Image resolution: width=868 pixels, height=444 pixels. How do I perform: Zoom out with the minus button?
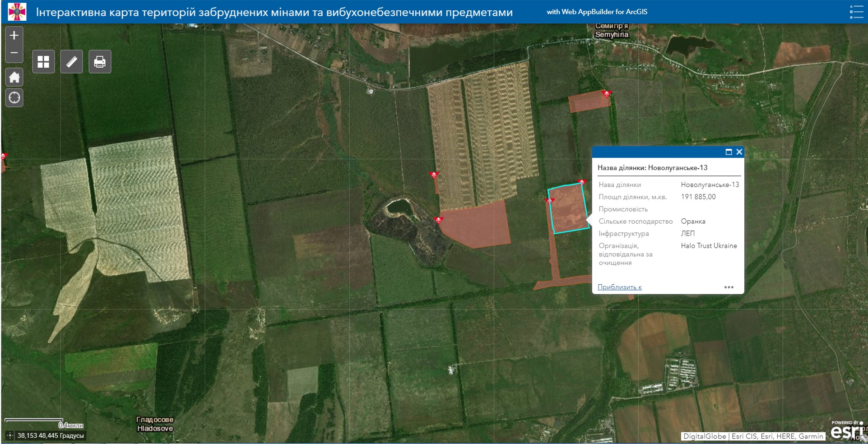pyautogui.click(x=14, y=53)
